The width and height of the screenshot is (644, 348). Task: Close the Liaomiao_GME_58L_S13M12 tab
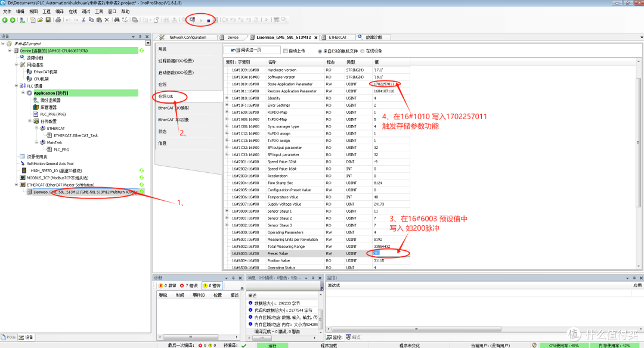(x=316, y=38)
